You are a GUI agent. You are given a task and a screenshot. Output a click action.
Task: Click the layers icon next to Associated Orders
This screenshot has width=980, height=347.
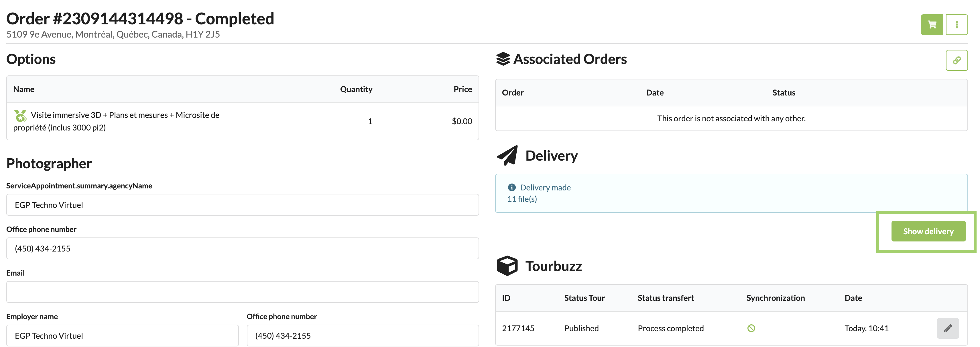[503, 59]
